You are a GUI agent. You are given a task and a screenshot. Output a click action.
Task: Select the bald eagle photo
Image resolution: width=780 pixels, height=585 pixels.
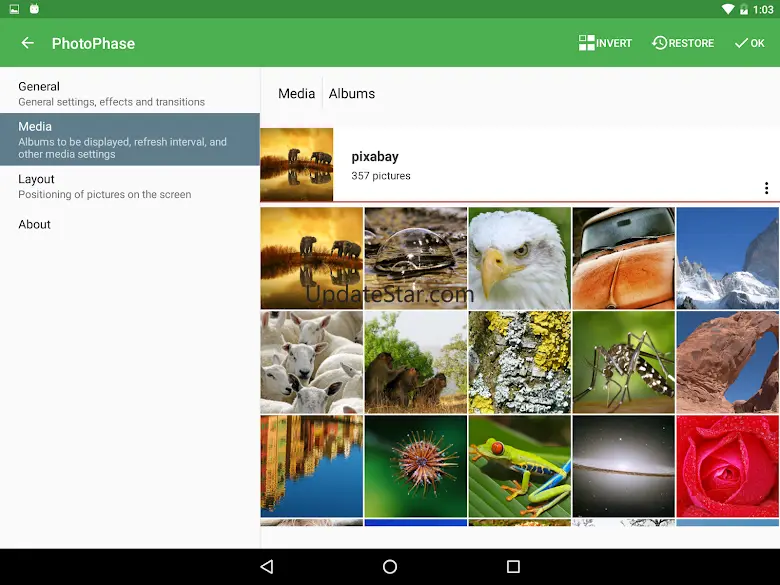point(519,258)
